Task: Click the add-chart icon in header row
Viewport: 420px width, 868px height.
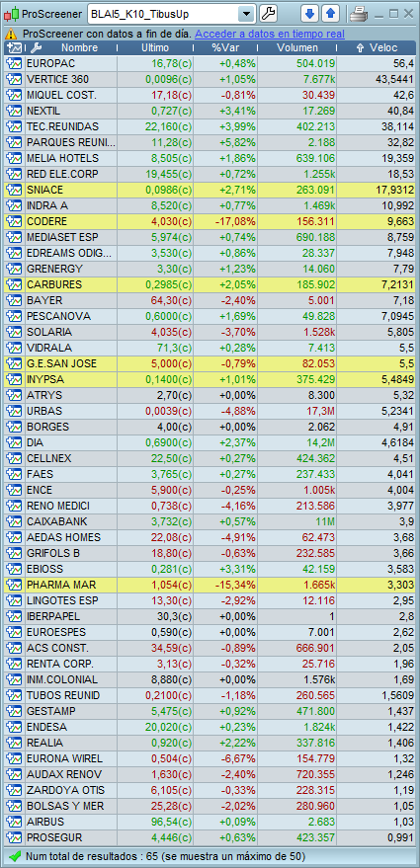Action: pos(16,48)
